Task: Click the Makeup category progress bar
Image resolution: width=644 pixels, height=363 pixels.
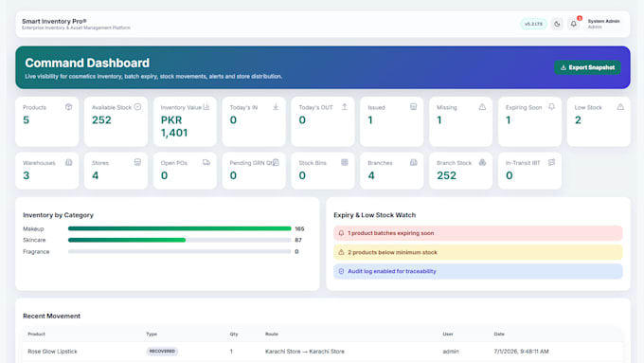Action: point(180,228)
